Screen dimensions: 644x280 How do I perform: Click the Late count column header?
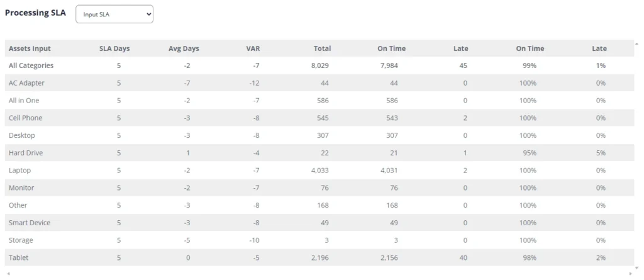[460, 48]
